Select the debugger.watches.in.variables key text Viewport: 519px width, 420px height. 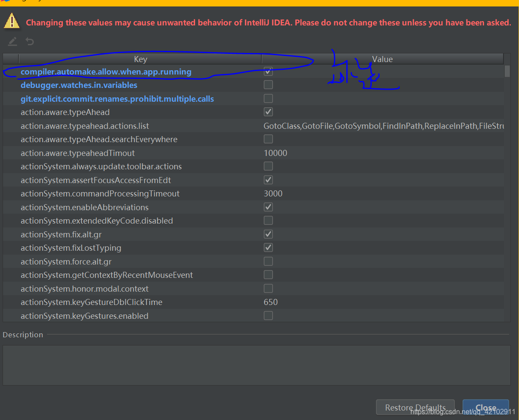pyautogui.click(x=79, y=85)
